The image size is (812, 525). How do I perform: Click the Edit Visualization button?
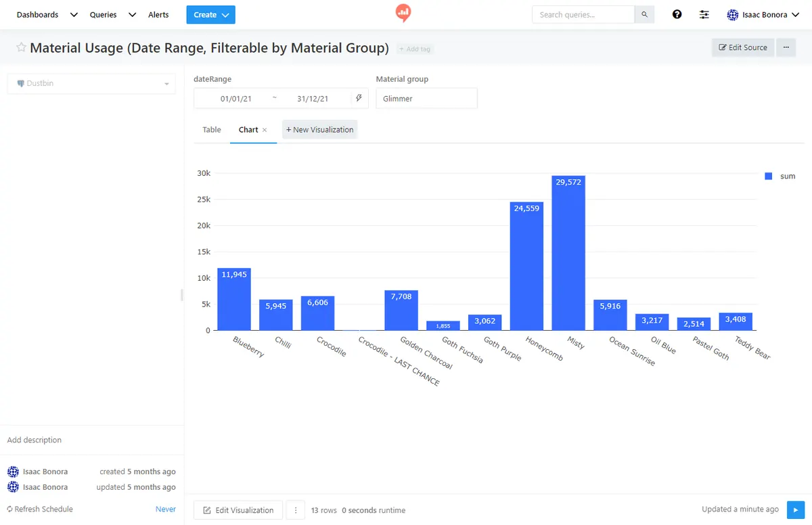coord(238,510)
